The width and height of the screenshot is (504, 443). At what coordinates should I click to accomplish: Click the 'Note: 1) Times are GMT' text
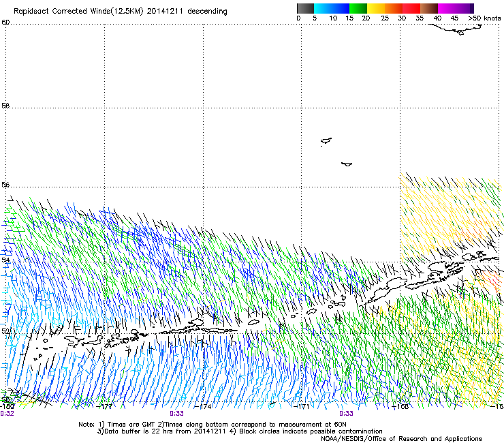pyautogui.click(x=117, y=425)
